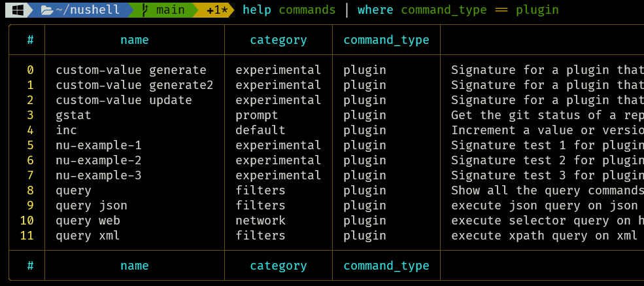The height and width of the screenshot is (286, 644).
Task: Click the network category for query web
Action: [260, 221]
